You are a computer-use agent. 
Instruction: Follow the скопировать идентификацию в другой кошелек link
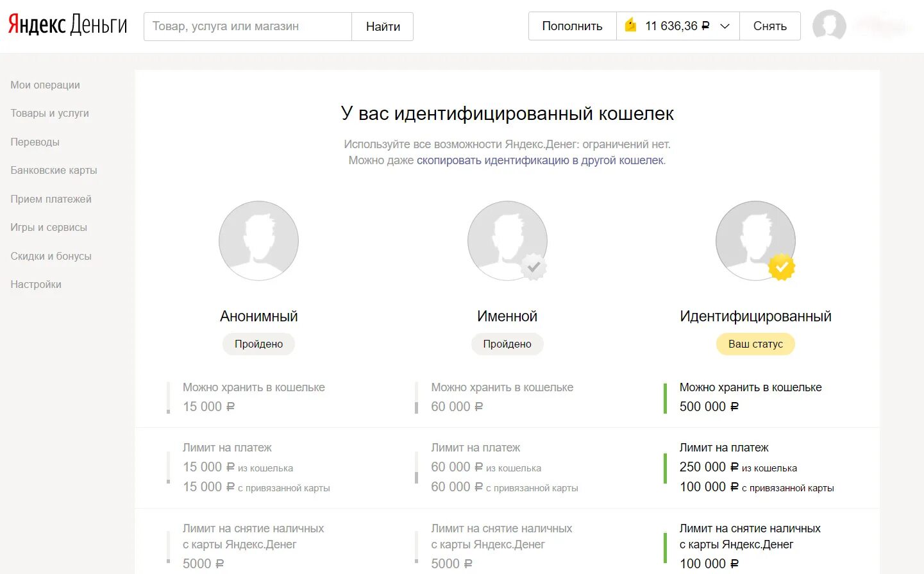point(541,160)
